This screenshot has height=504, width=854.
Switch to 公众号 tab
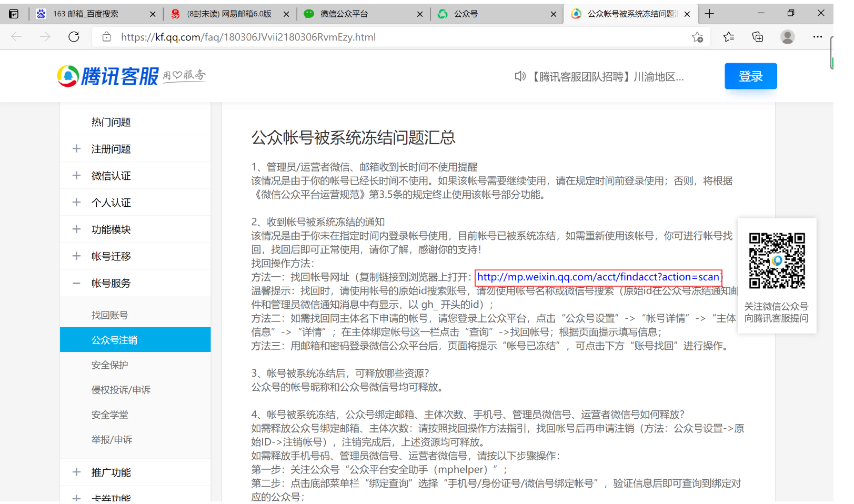(497, 14)
